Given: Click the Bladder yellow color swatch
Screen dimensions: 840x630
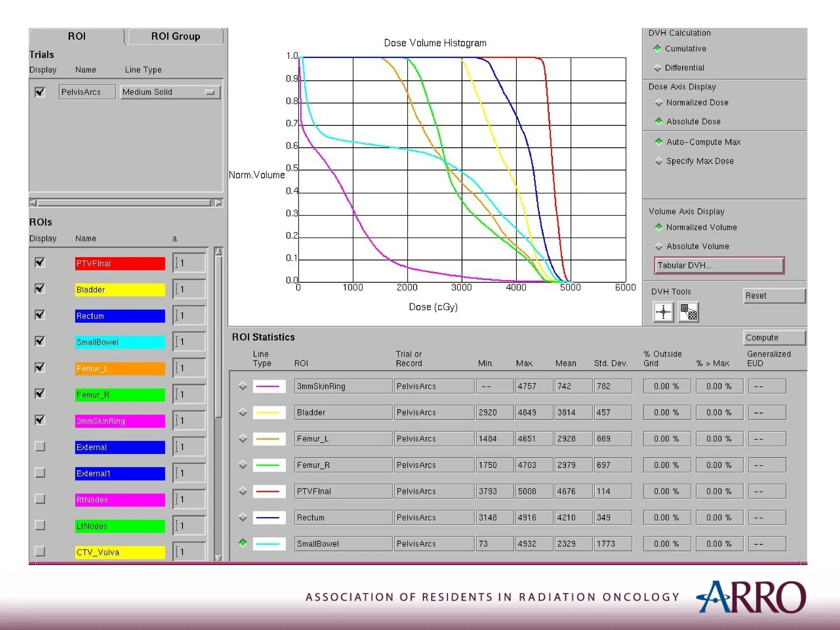Looking at the screenshot, I should click(x=120, y=290).
